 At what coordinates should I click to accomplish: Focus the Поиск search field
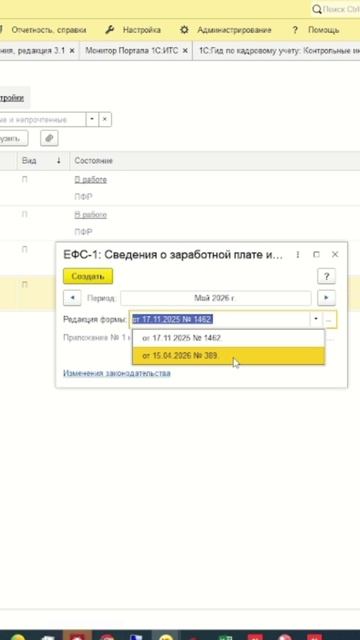click(x=341, y=9)
